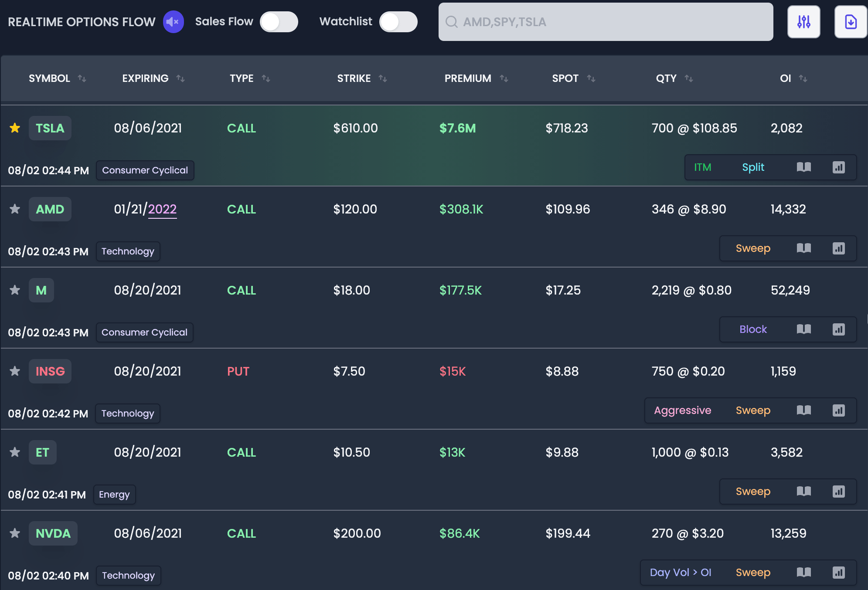
Task: Click the search magnifier icon
Action: coord(452,22)
